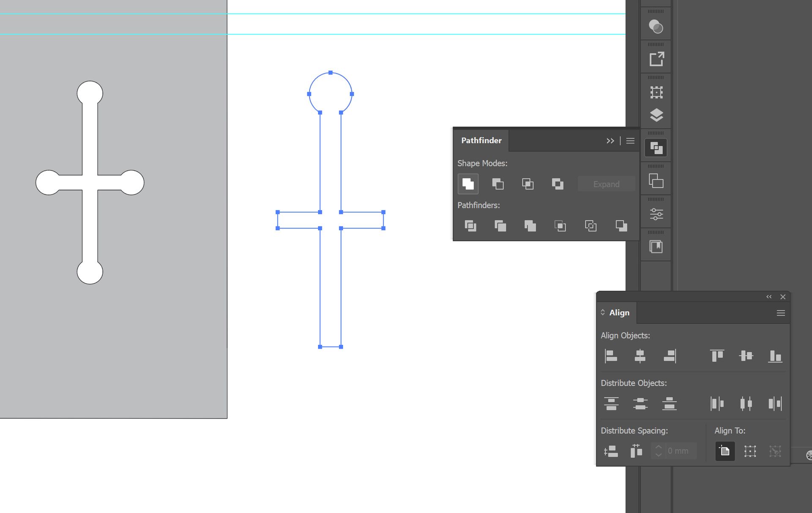
Task: Click the Minus Front shape mode icon
Action: [498, 184]
